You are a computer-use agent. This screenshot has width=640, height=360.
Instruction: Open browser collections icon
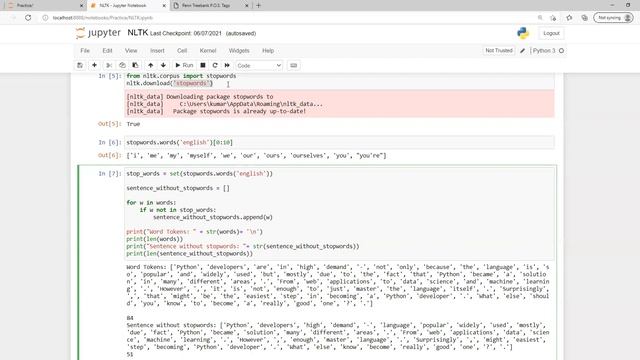[x=584, y=18]
